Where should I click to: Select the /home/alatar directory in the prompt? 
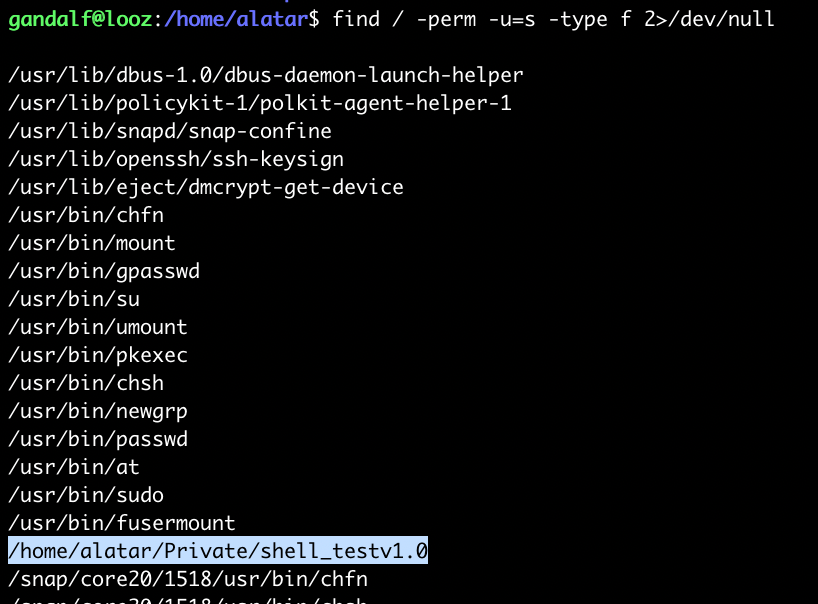pos(236,20)
